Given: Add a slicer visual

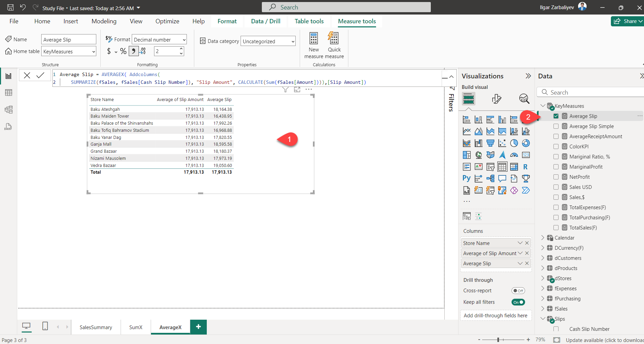Looking at the screenshot, I should (491, 167).
